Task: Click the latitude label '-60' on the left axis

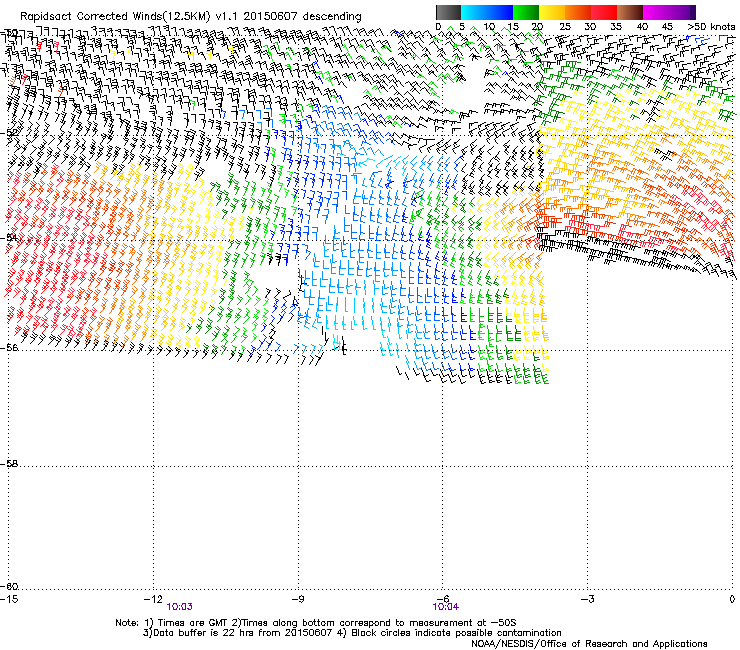Action: pyautogui.click(x=9, y=586)
